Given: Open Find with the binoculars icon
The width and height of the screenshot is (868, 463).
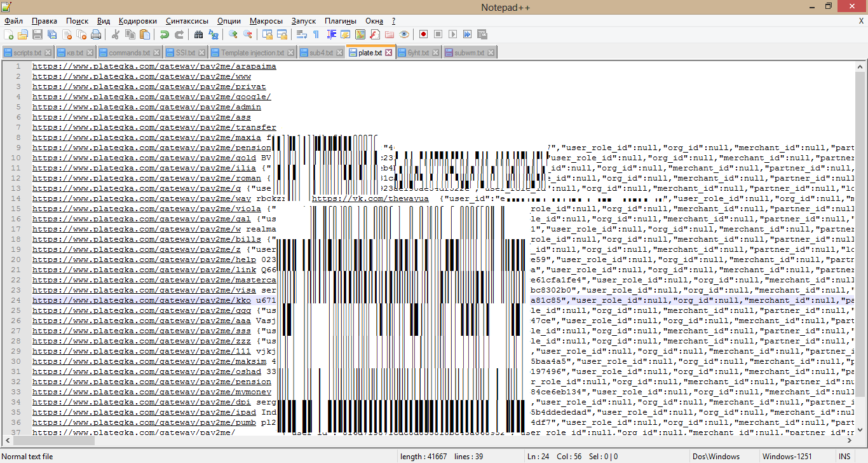Looking at the screenshot, I should pos(199,34).
